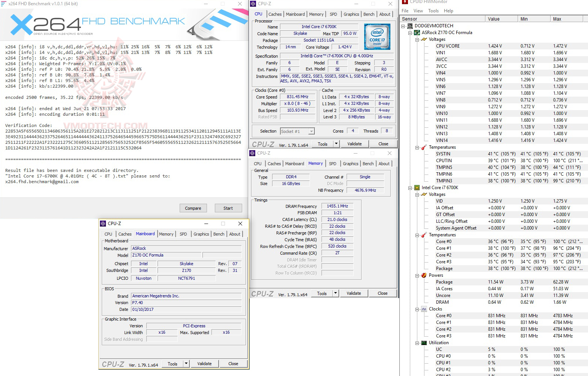Click the NB Frequency value 4676.9 MHz
This screenshot has width=588, height=376.
[365, 190]
